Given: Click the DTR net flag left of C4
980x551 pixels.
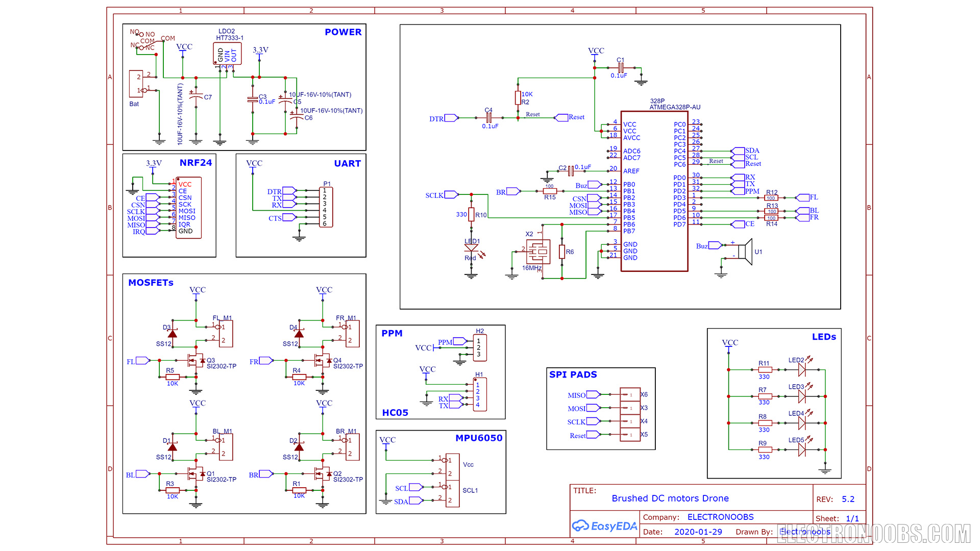Looking at the screenshot, I should (452, 118).
